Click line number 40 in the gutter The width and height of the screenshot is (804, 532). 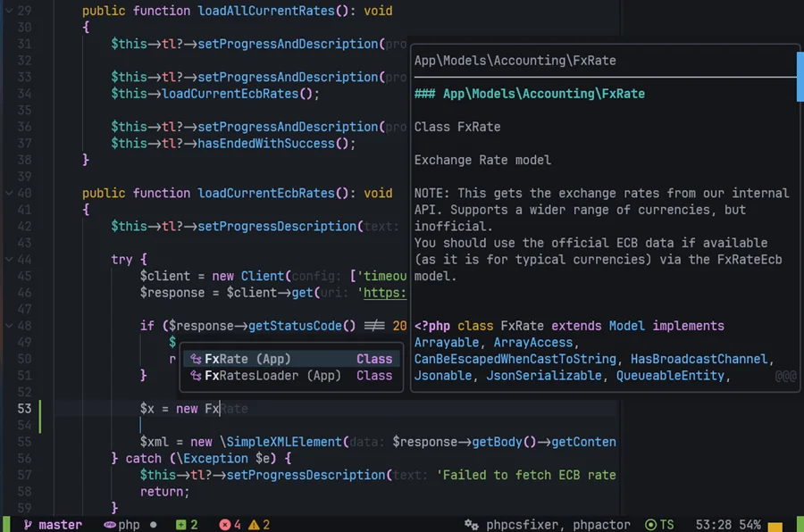coord(24,193)
